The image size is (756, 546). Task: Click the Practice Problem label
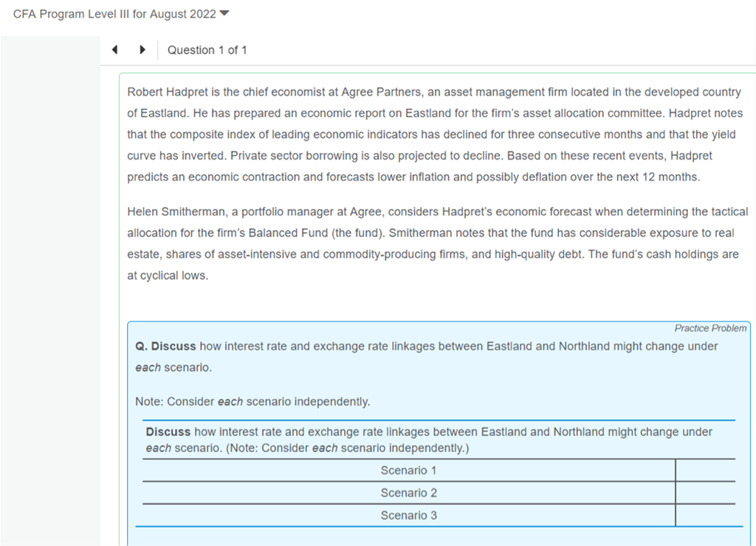[x=710, y=328]
